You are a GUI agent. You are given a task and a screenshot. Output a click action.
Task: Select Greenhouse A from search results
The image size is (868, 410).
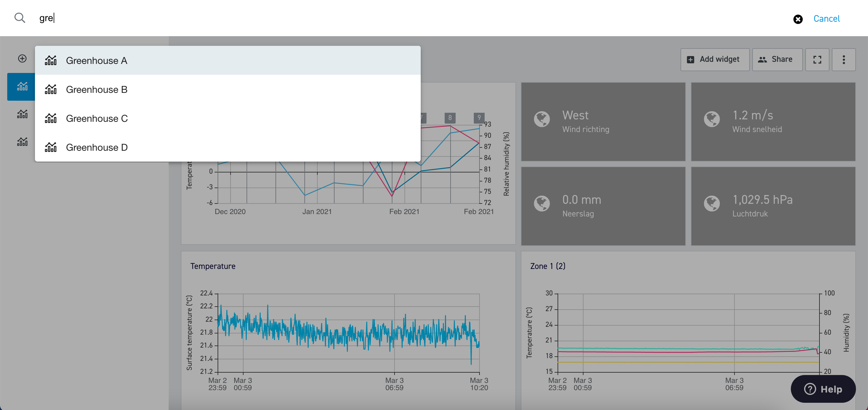point(228,60)
